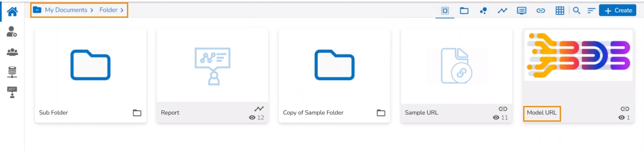This screenshot has width=644, height=151.
Task: Click the Create button
Action: click(618, 10)
